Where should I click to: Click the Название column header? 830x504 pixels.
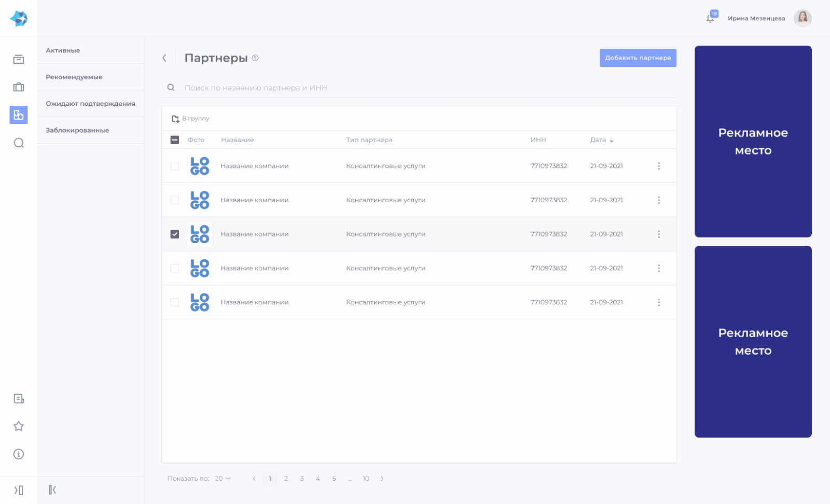238,140
